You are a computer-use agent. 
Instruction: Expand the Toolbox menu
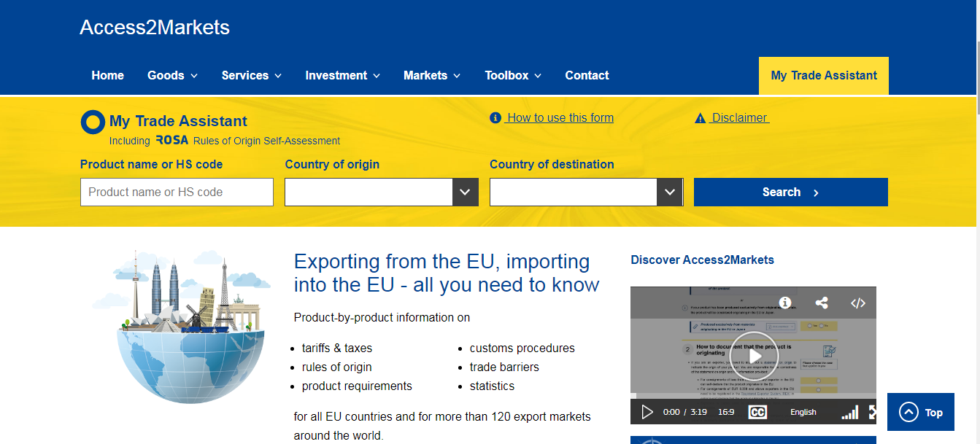pyautogui.click(x=513, y=75)
